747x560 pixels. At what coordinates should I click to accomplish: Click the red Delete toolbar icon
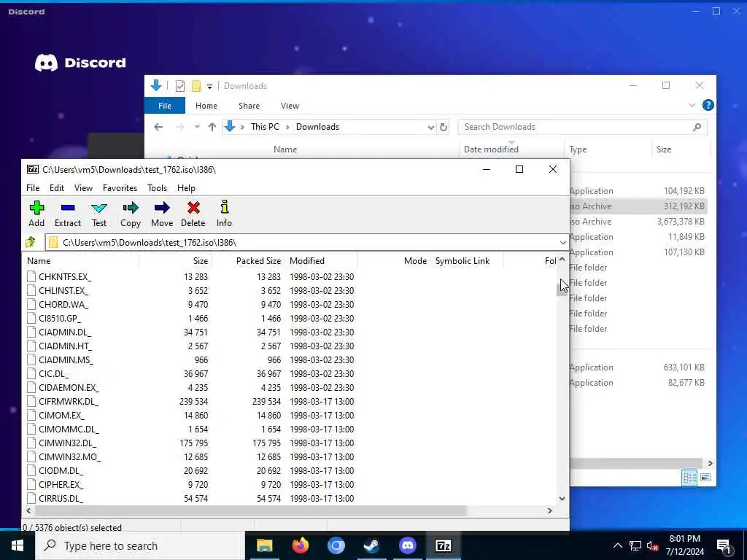(x=193, y=214)
